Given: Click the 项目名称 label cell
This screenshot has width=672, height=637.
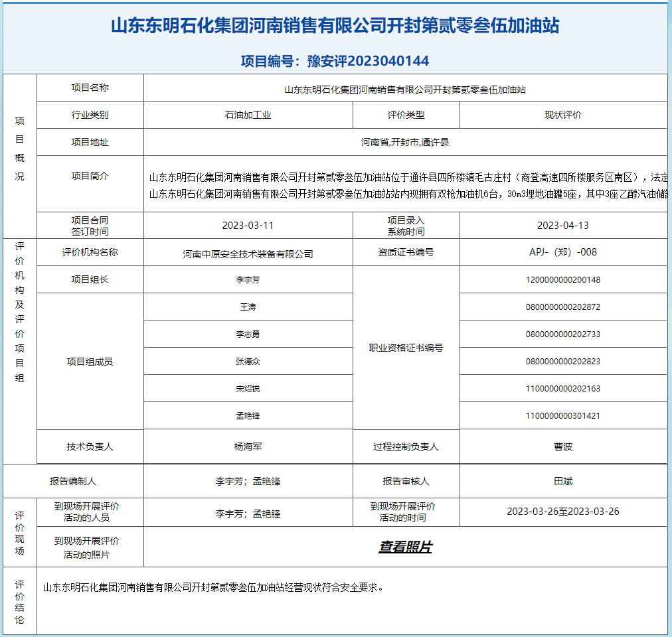Looking at the screenshot, I should click(x=90, y=88).
